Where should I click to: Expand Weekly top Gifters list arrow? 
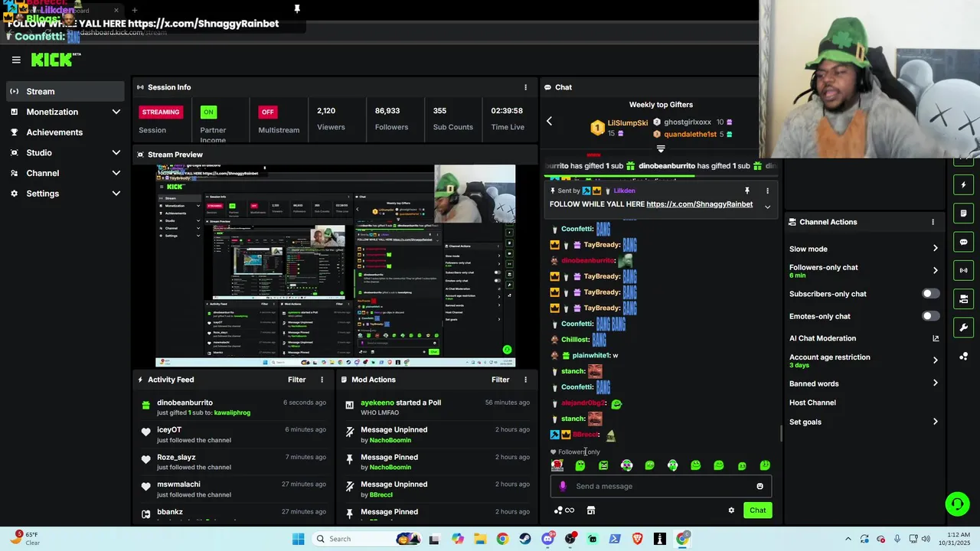coord(661,148)
